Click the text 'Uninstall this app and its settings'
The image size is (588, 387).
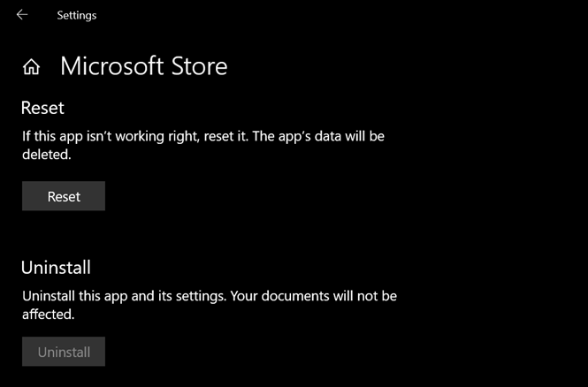coord(124,296)
